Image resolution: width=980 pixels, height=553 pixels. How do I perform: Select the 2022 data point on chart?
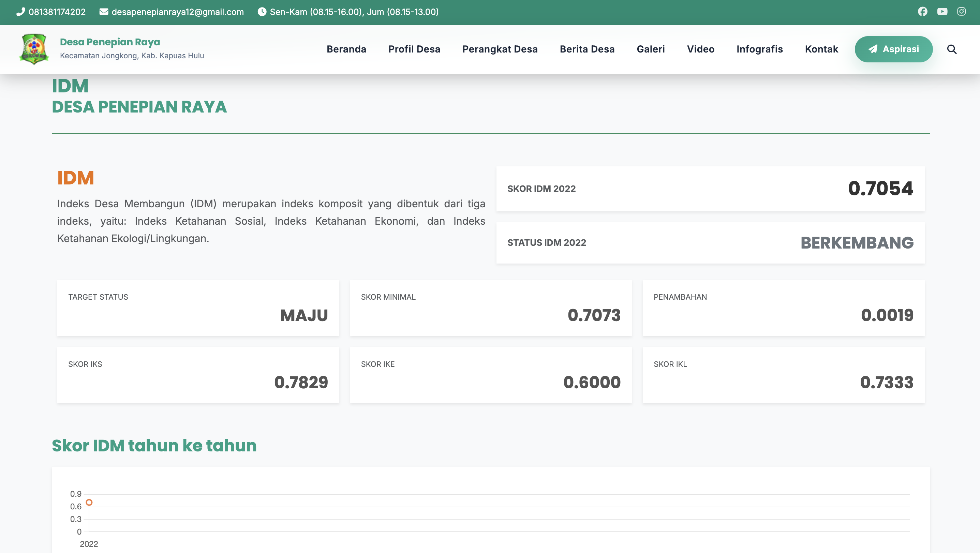(89, 503)
